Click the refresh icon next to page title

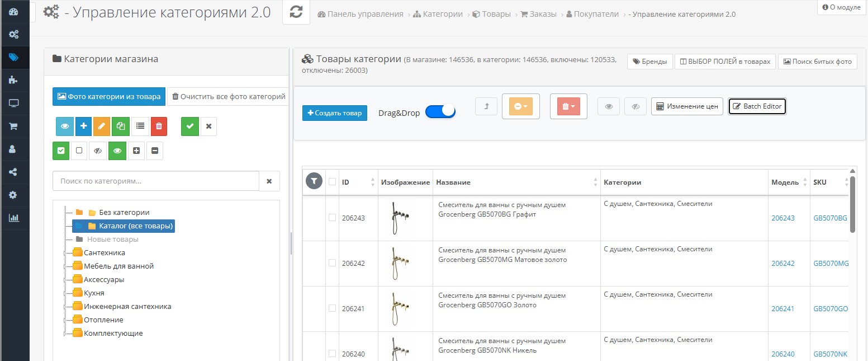(296, 13)
